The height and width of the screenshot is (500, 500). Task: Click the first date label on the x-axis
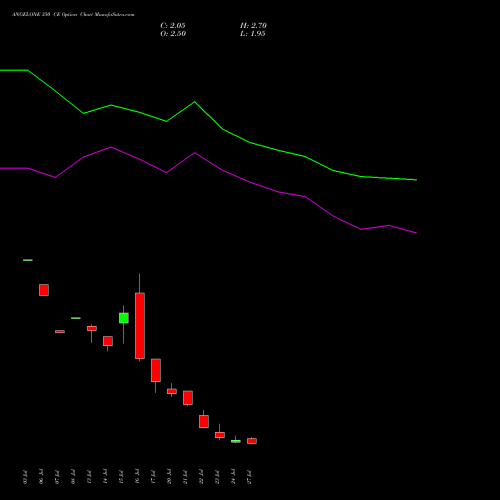click(x=25, y=477)
